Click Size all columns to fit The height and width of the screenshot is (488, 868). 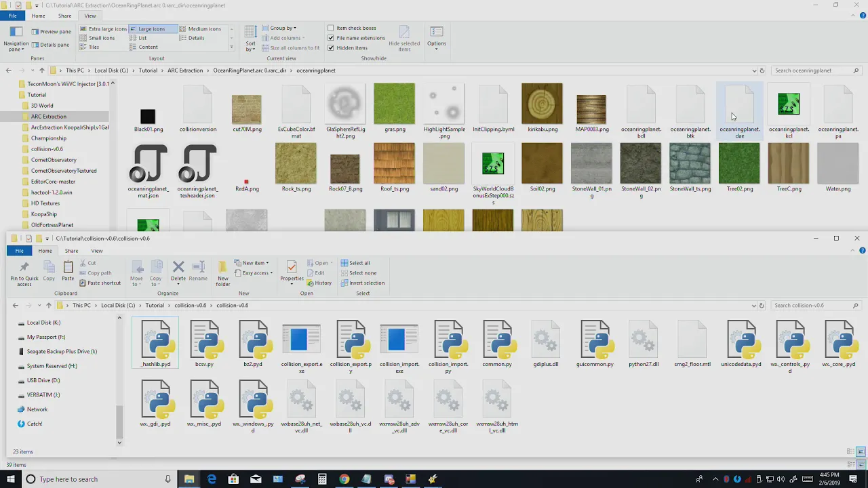click(x=290, y=48)
